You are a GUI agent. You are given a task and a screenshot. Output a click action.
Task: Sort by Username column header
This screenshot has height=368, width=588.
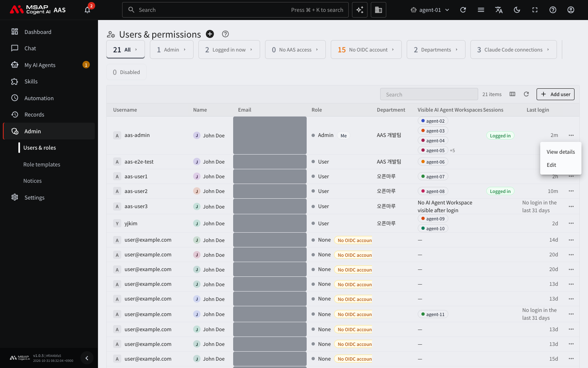tap(125, 110)
